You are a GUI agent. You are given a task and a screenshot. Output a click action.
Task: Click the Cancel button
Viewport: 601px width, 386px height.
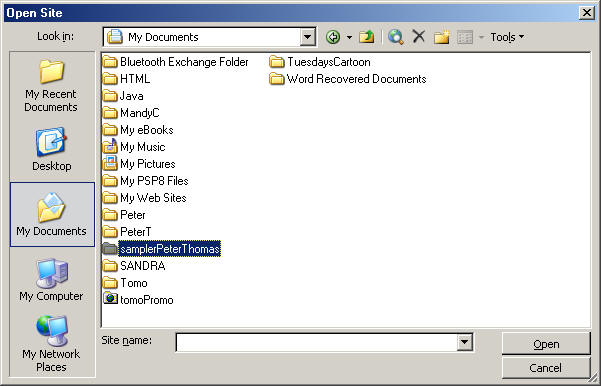click(546, 368)
